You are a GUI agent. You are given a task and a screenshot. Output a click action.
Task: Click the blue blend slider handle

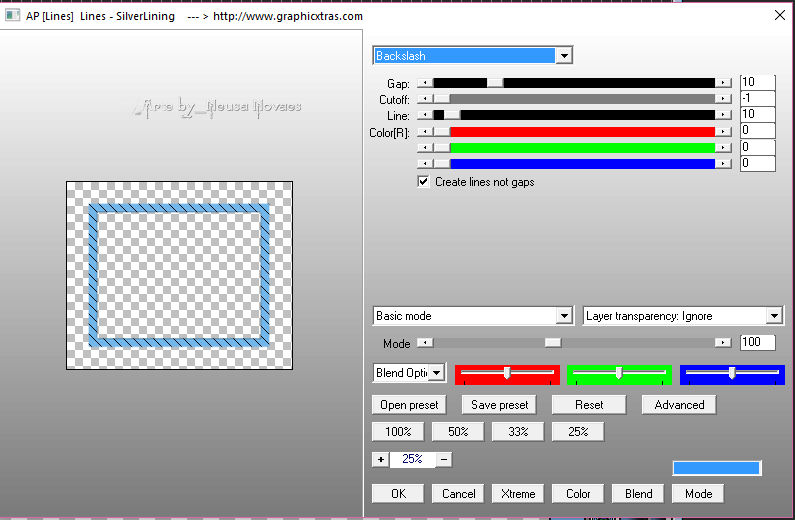(732, 373)
